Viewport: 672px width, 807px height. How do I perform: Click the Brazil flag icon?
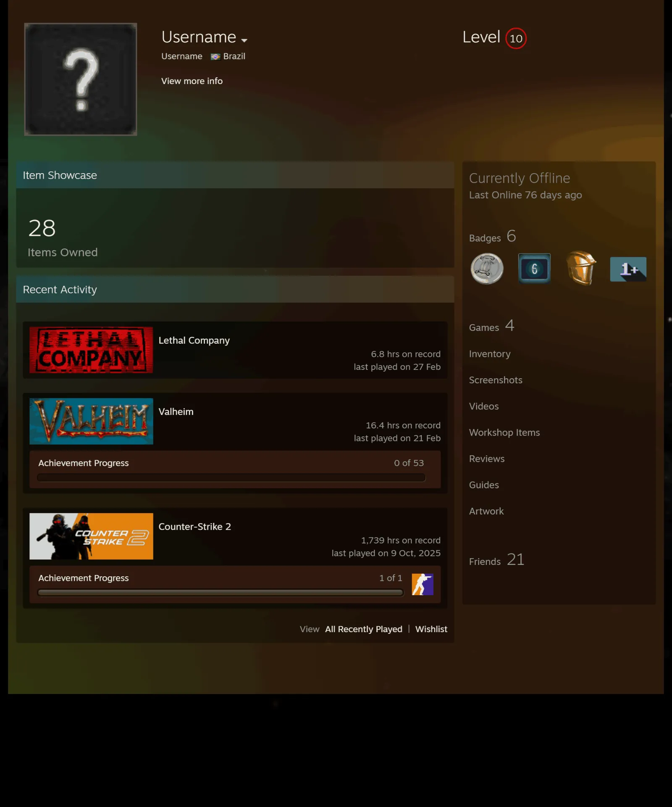point(215,57)
